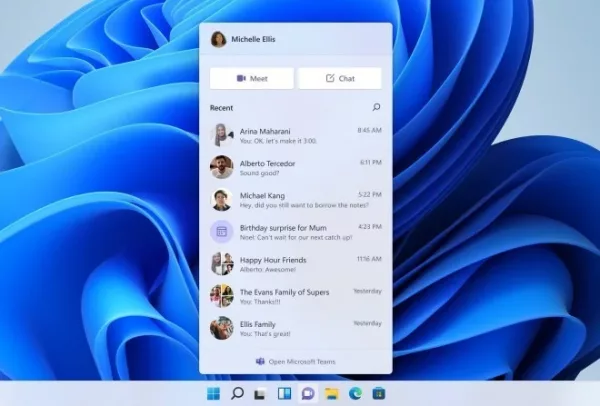Open Task View on the taskbar
This screenshot has height=406, width=600.
(261, 393)
